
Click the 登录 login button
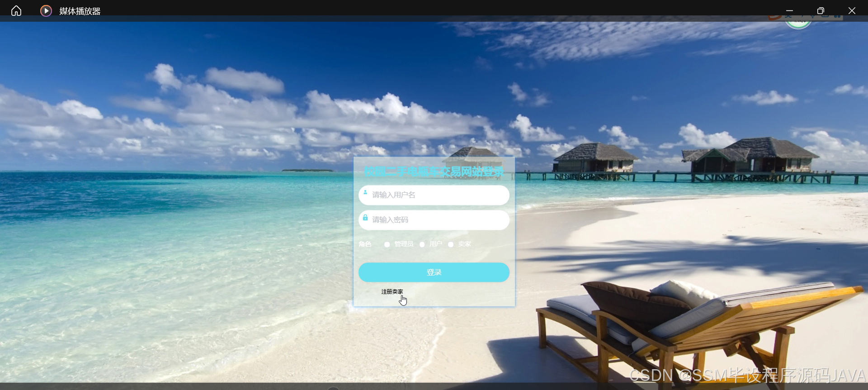point(434,272)
